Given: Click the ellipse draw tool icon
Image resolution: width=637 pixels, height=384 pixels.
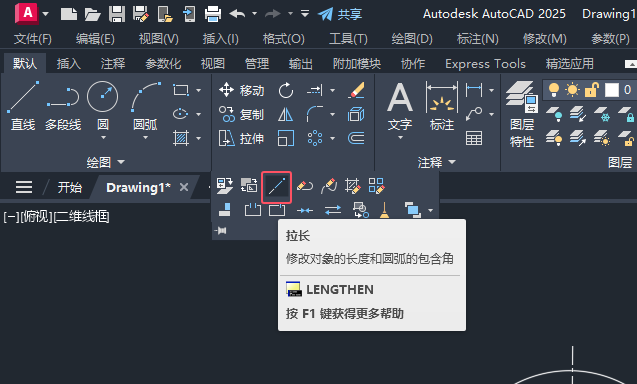Looking at the screenshot, I should [x=181, y=114].
